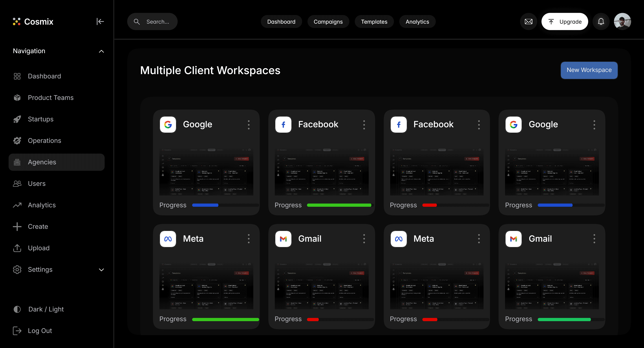Click the Upgrade button

pos(564,21)
